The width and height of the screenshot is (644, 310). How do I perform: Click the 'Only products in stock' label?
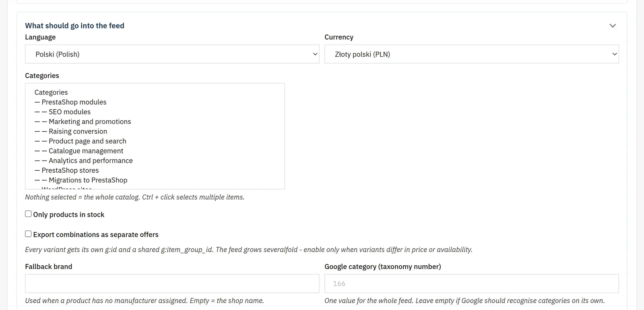[69, 215]
